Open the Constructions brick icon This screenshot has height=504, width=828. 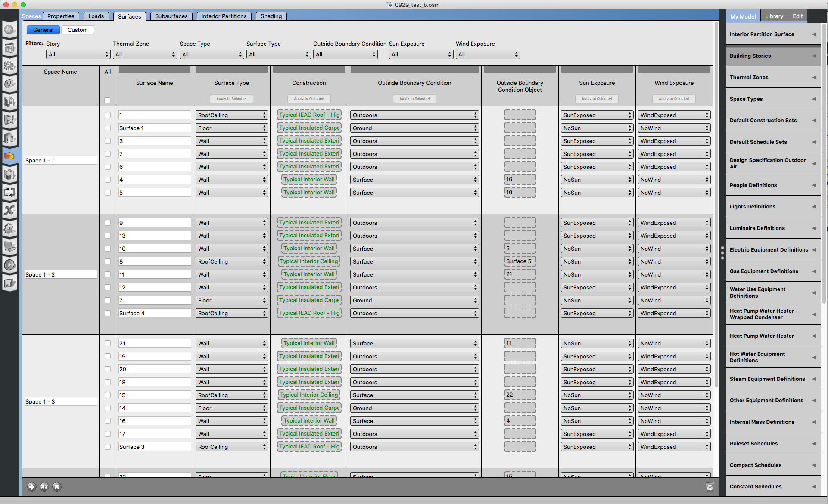pos(10,66)
